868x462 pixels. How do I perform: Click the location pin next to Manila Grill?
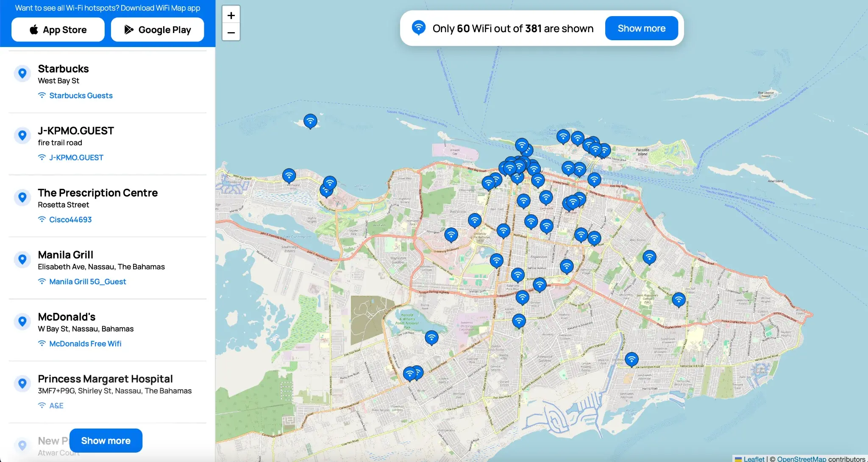click(22, 259)
